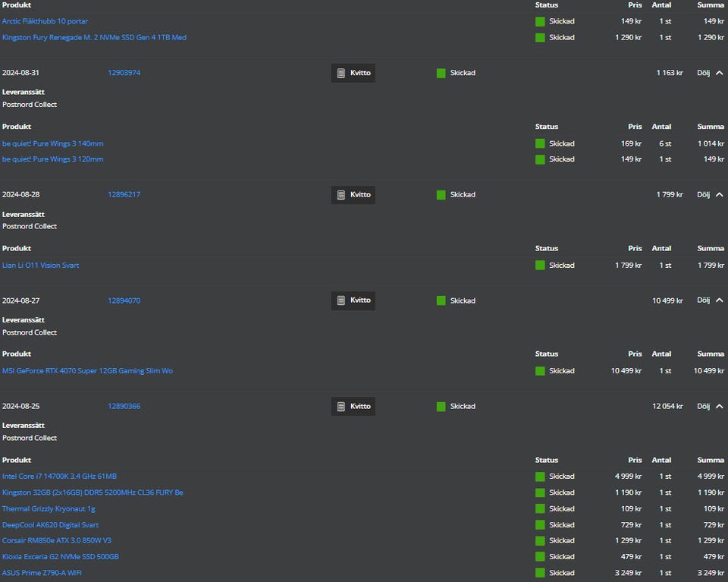Open the Arctic Fläkthubb 10 portar product
The image size is (728, 582).
coord(45,21)
